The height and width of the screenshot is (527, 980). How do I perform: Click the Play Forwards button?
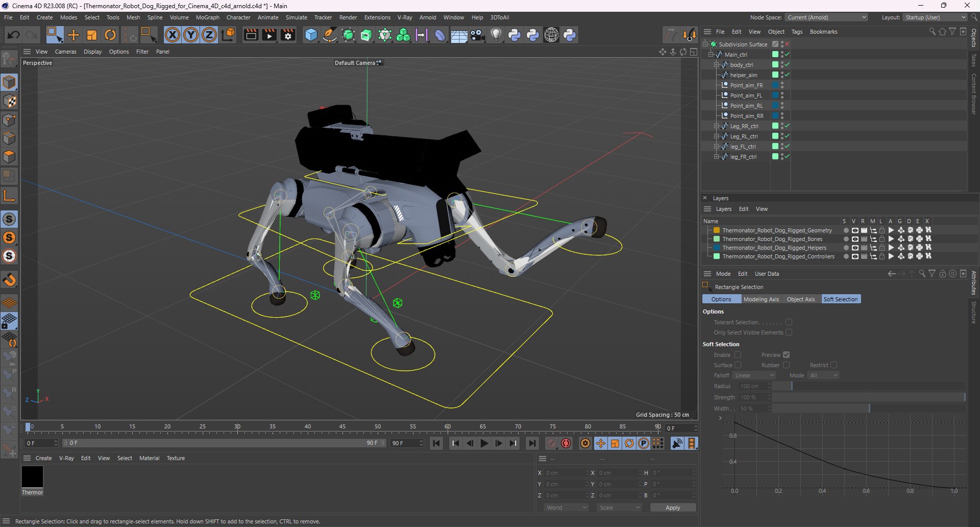pyautogui.click(x=484, y=443)
